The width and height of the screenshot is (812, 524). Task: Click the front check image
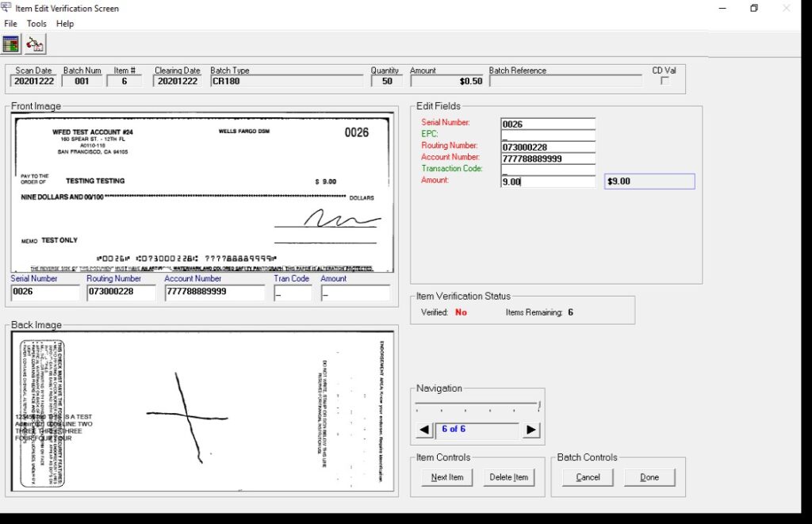pos(201,190)
